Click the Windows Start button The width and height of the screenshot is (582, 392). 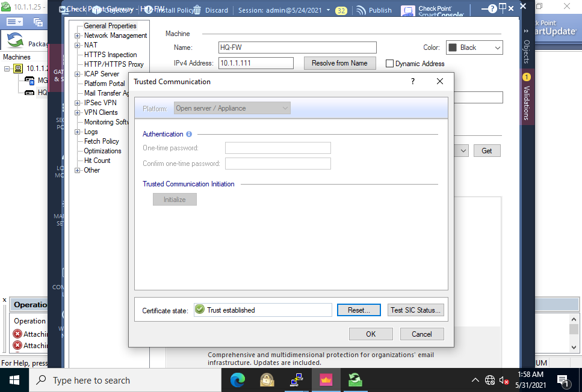click(14, 380)
